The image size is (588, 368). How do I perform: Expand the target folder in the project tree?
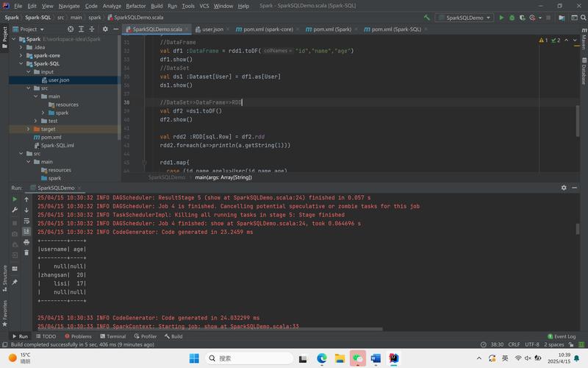[x=28, y=129]
